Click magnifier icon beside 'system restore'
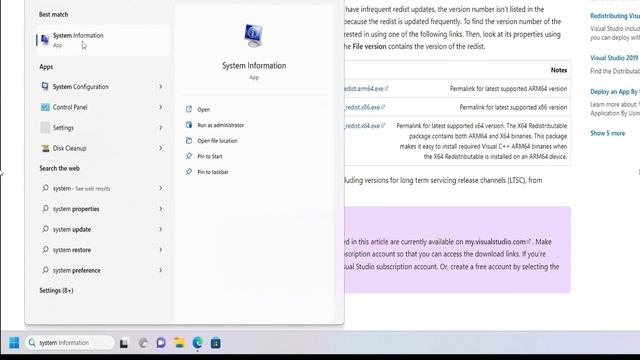The width and height of the screenshot is (640, 360). tap(45, 249)
